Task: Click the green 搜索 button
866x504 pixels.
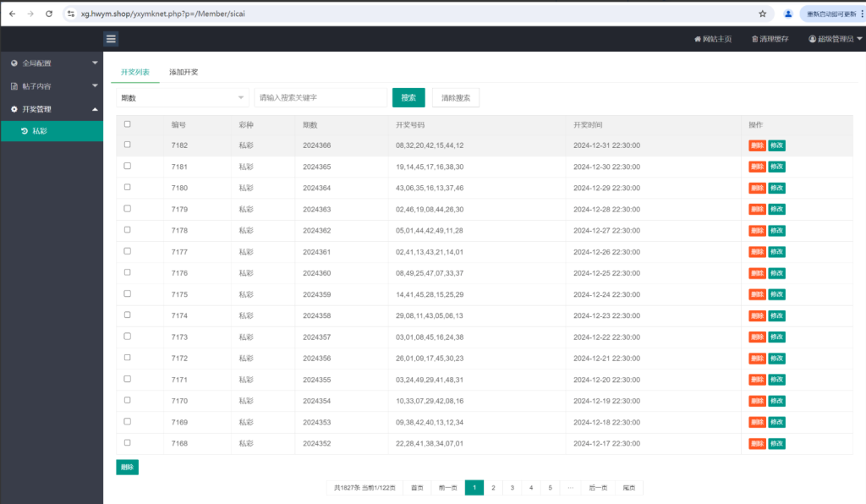Action: click(x=408, y=98)
